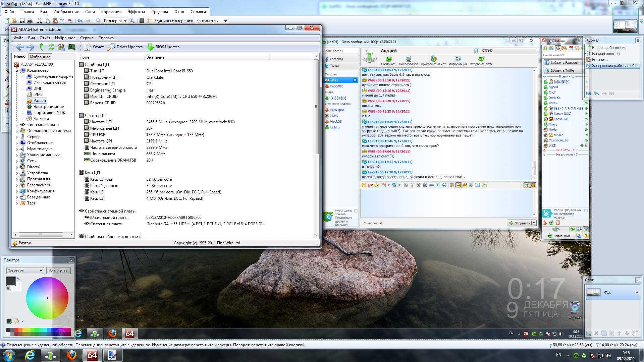Open the сантиметры units dropdown

coord(225,21)
